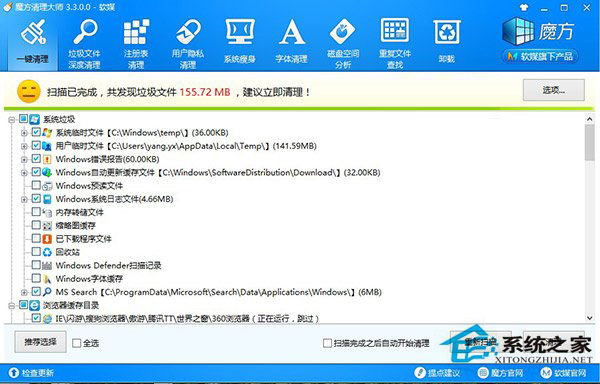Click the 已下载程序文件 orange download icon
600x384 pixels.
click(x=47, y=239)
